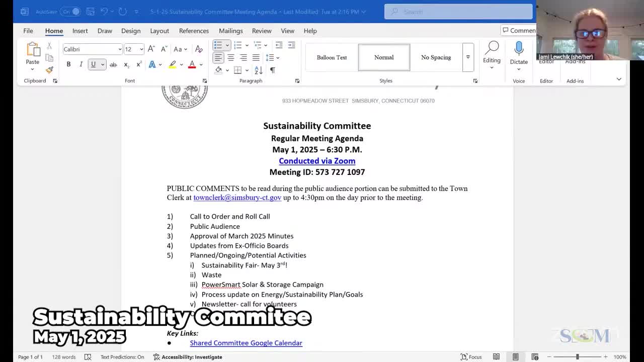Image resolution: width=644 pixels, height=362 pixels.
Task: Click the Dictate microphone icon
Action: pos(519,49)
